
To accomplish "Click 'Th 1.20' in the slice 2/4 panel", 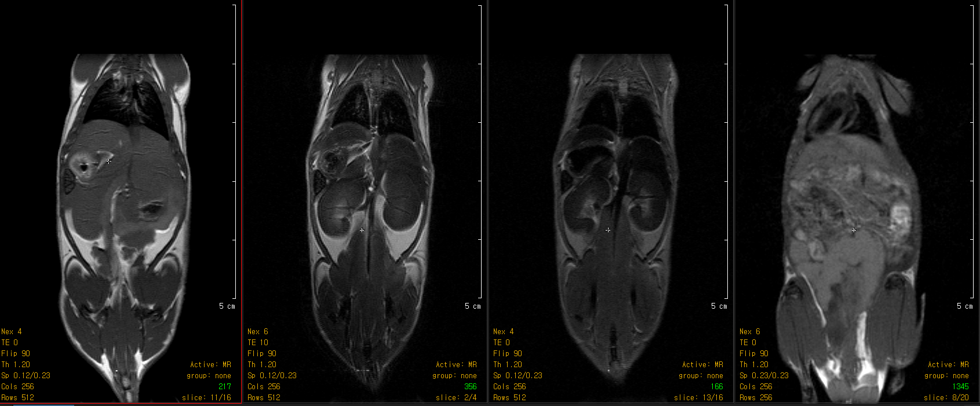I will pos(262,364).
